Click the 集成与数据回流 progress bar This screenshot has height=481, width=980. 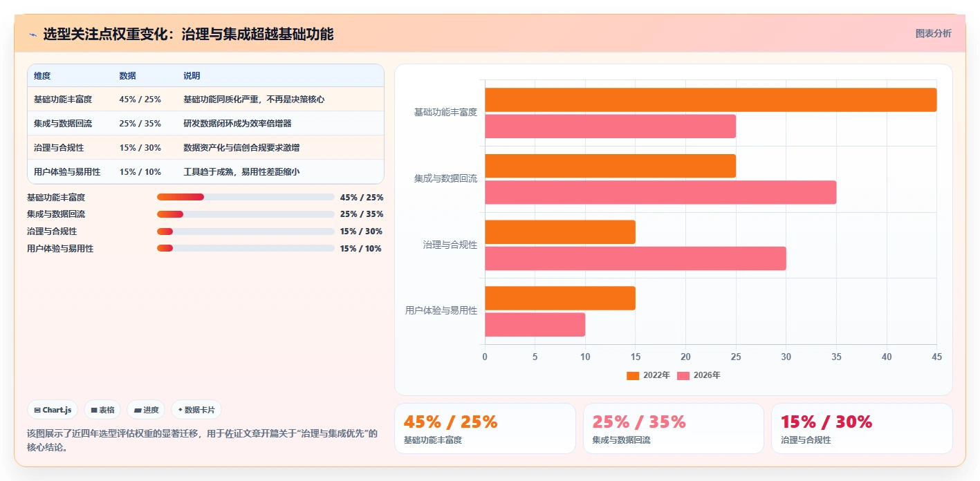(246, 214)
